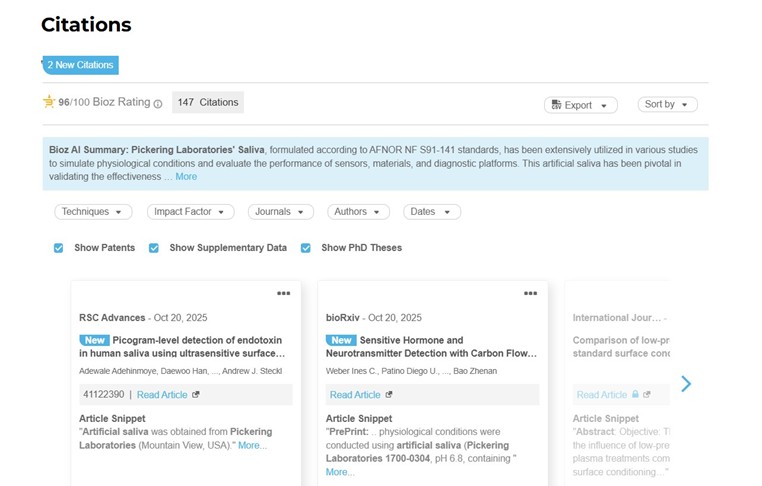
Task: Open the Sort by dropdown
Action: (667, 104)
